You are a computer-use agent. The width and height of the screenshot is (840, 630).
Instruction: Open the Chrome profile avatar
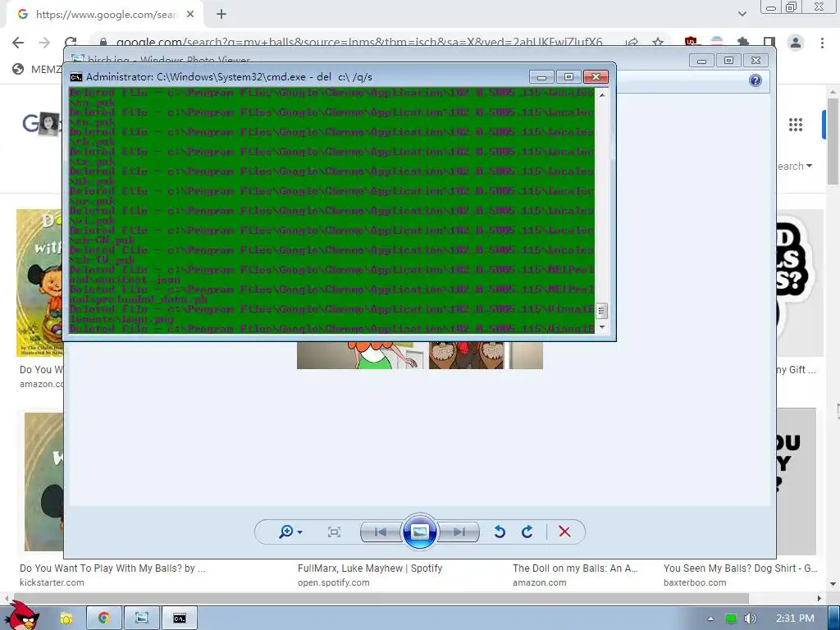click(796, 43)
